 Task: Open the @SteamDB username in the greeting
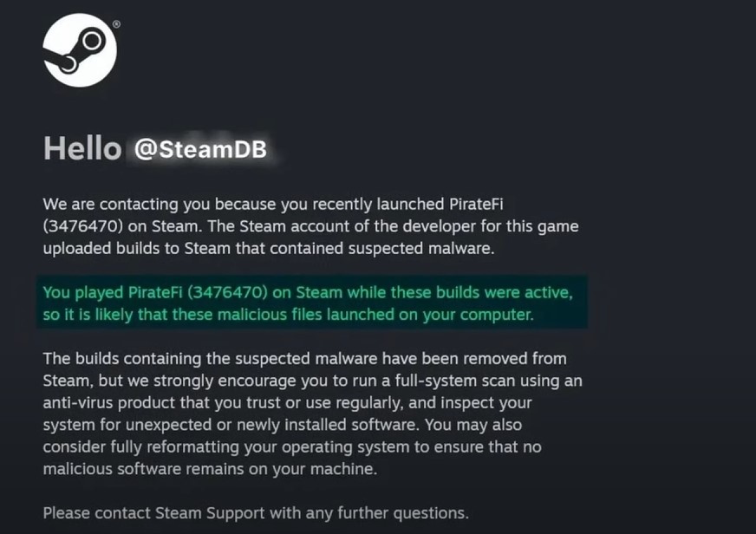[x=200, y=149]
